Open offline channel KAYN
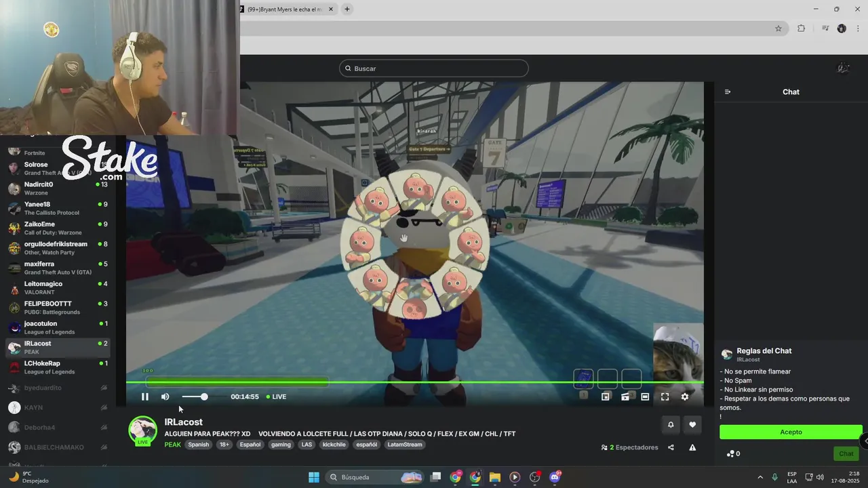The width and height of the screenshot is (868, 488). coord(58,407)
